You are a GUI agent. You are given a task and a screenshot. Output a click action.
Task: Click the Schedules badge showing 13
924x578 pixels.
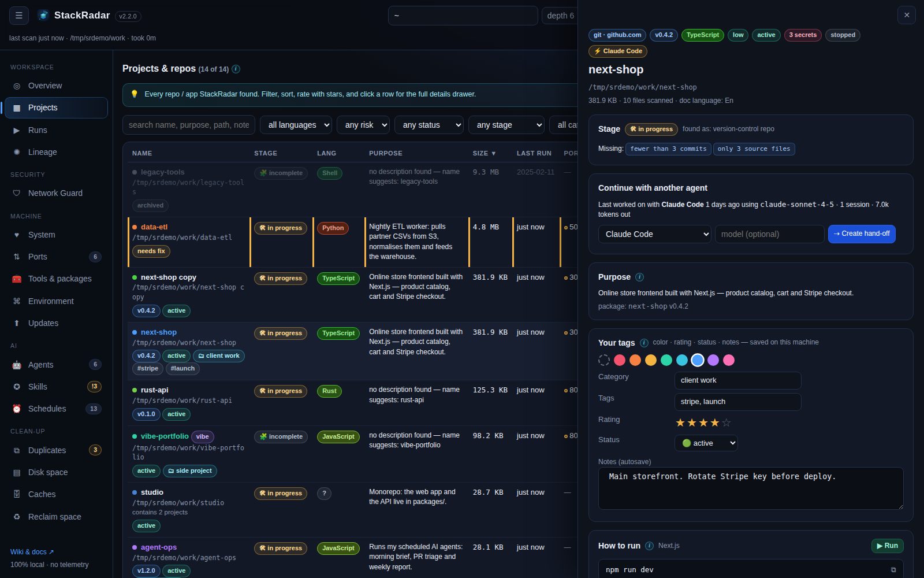(94, 409)
